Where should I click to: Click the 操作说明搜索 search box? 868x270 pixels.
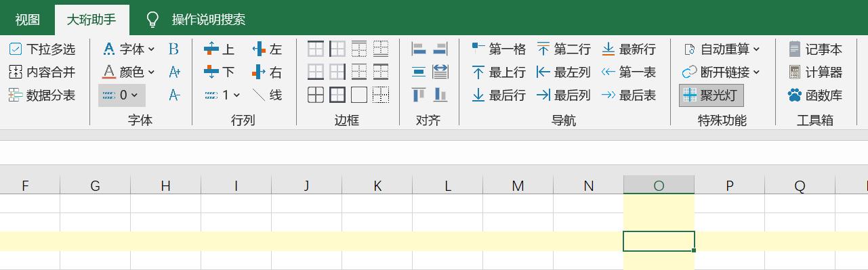(209, 20)
